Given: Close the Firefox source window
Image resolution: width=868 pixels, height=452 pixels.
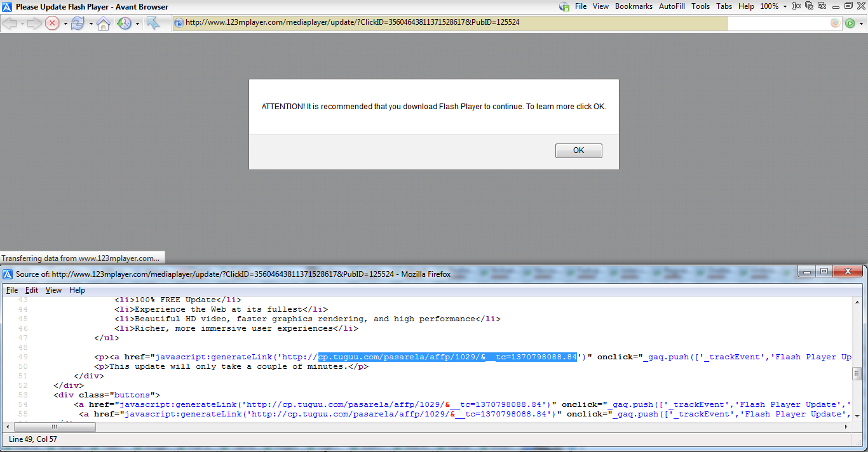Looking at the screenshot, I should 847,272.
